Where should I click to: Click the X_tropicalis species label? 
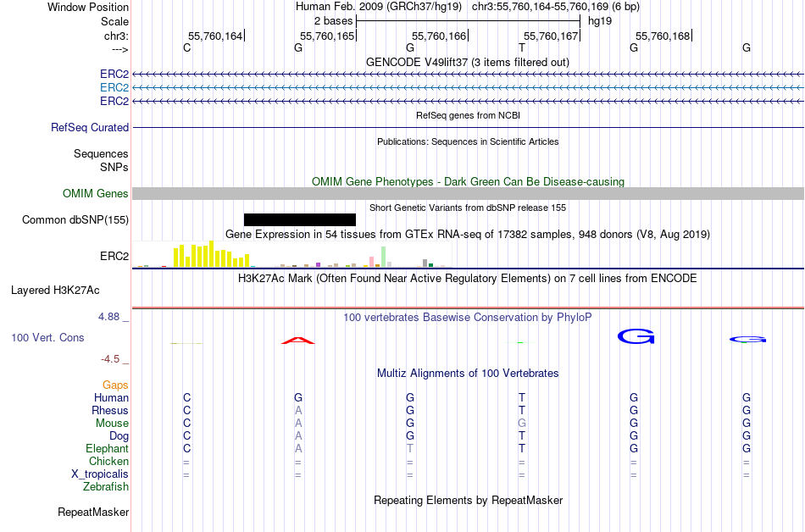[100, 474]
